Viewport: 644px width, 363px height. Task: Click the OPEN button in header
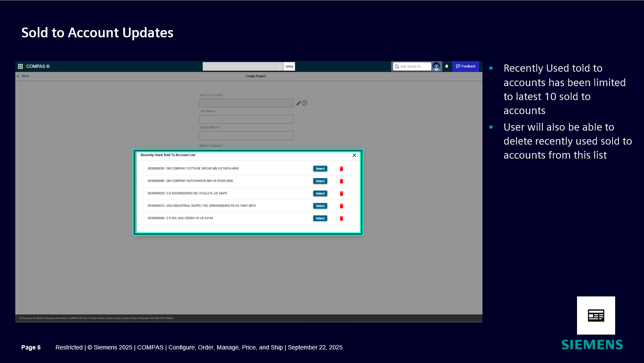(290, 67)
